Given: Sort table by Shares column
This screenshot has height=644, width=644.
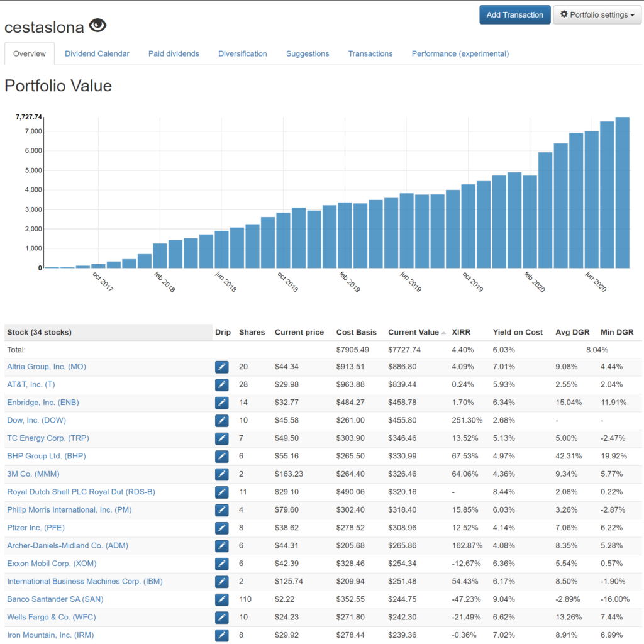Looking at the screenshot, I should (252, 332).
